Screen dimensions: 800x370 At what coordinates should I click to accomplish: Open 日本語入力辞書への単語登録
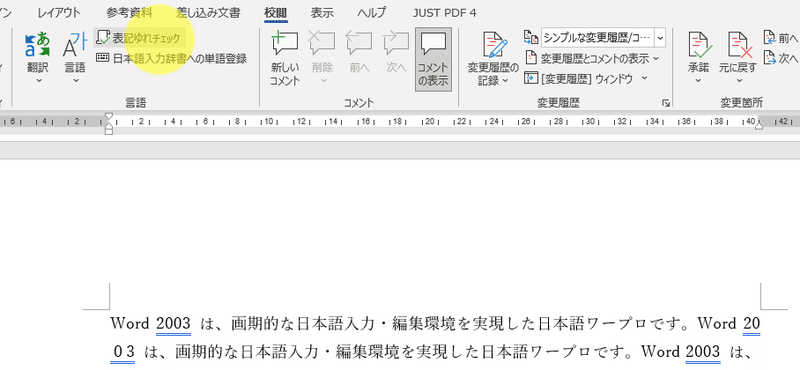click(x=172, y=59)
